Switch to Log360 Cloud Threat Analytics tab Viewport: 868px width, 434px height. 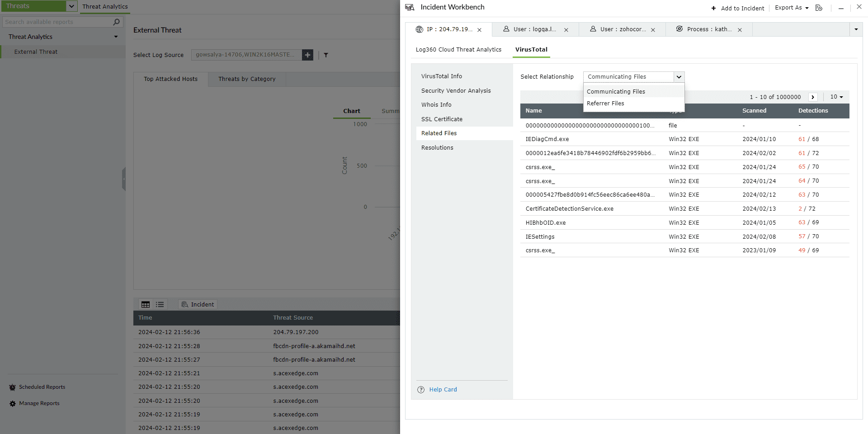458,50
